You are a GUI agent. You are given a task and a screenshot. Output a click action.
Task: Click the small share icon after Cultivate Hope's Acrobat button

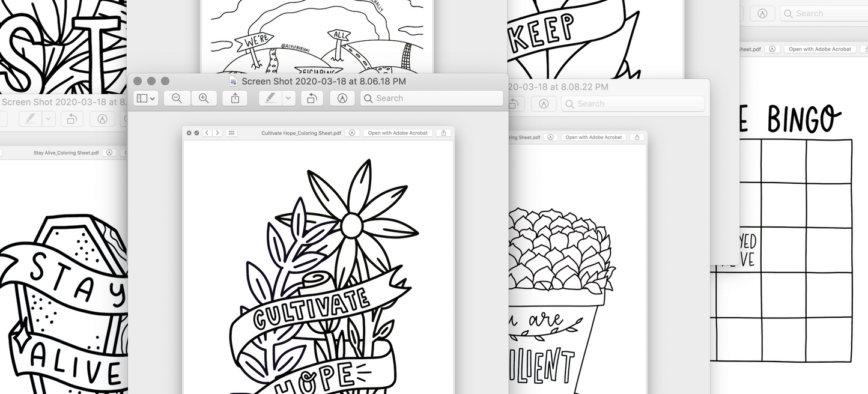[444, 133]
